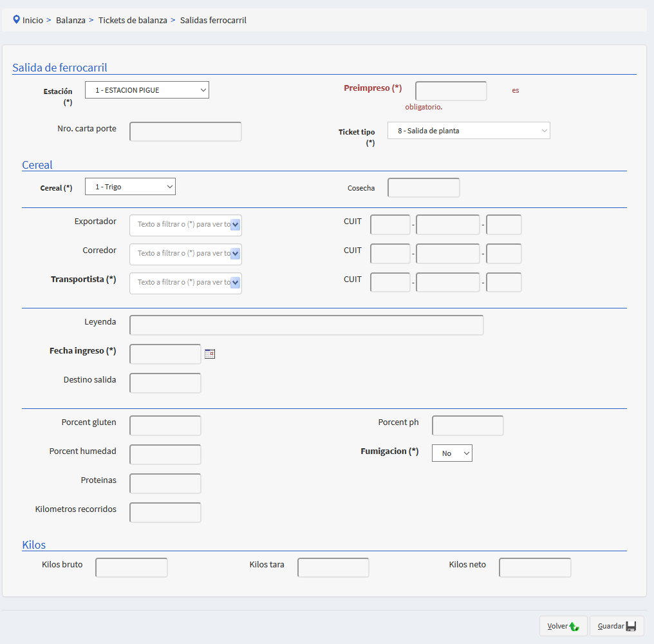Open Tickets de balanza breadcrumb

click(133, 20)
